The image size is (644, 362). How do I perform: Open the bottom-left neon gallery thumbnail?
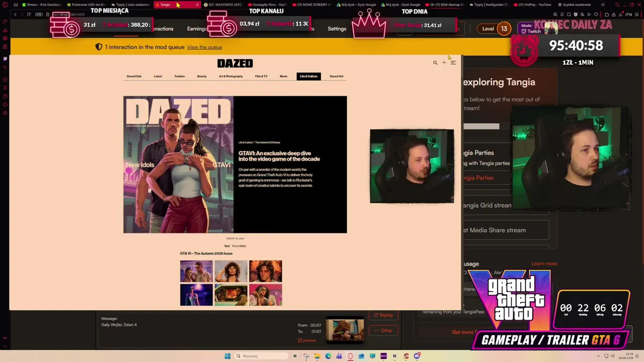pos(196,295)
